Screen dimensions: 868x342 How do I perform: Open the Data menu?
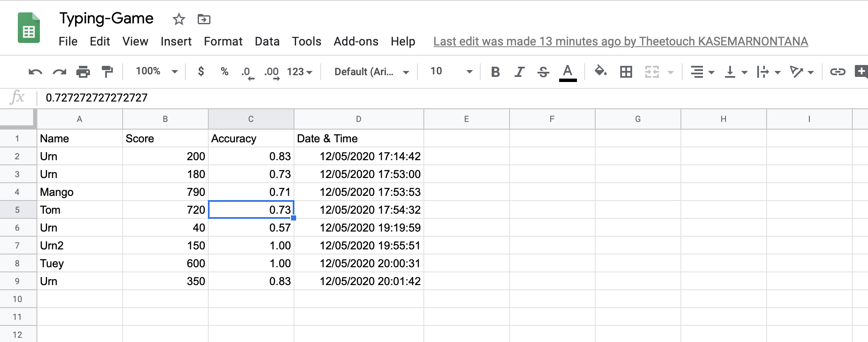[267, 41]
